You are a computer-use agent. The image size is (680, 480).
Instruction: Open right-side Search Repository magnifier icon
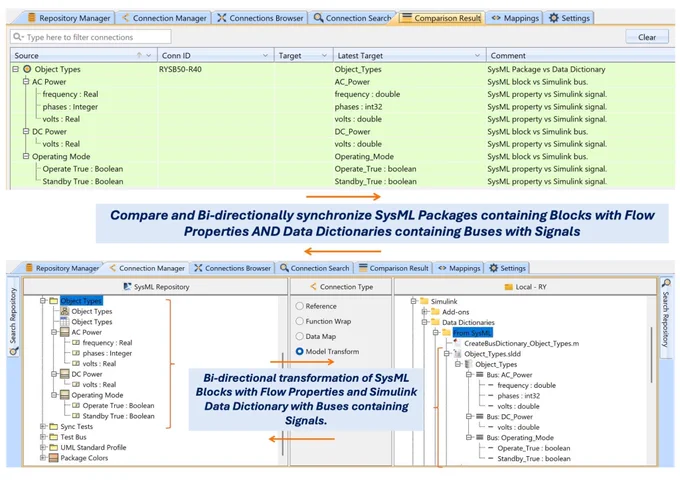coord(666,283)
